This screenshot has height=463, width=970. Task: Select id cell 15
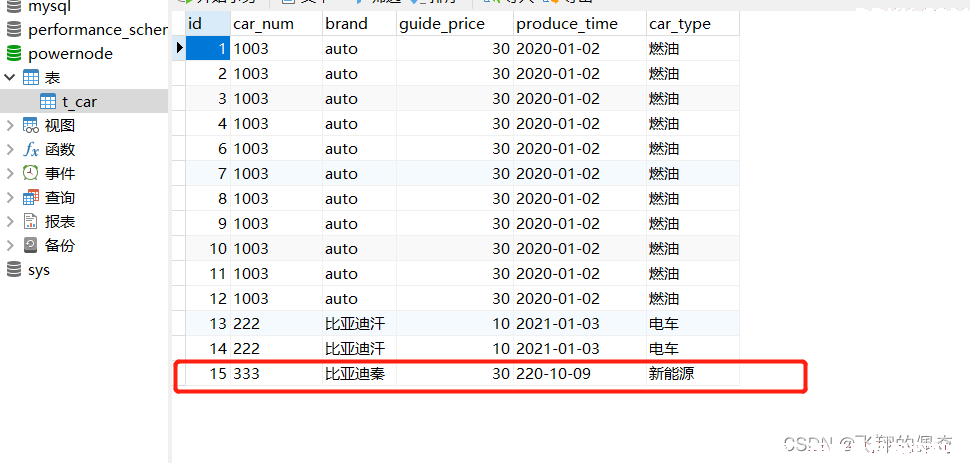coord(208,373)
